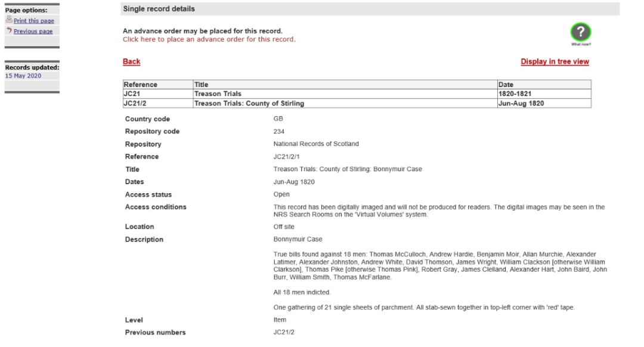The height and width of the screenshot is (347, 644).
Task: Select Treason Trials: County of Stirling table row
Action: tap(249, 104)
